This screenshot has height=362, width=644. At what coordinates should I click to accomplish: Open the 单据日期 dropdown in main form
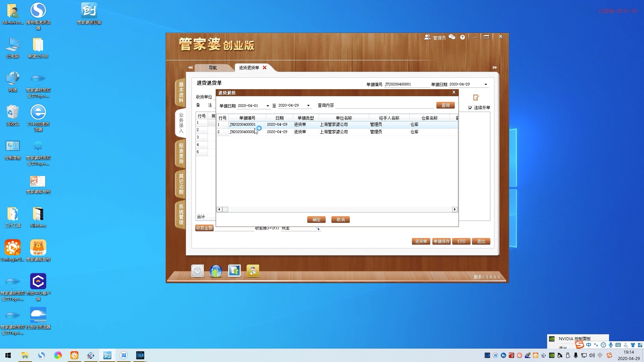tap(486, 84)
